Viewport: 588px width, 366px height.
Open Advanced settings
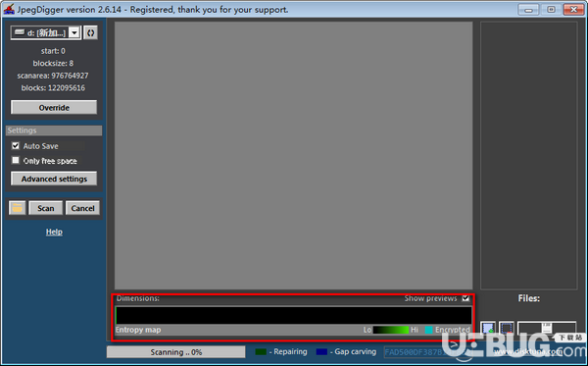coord(54,179)
